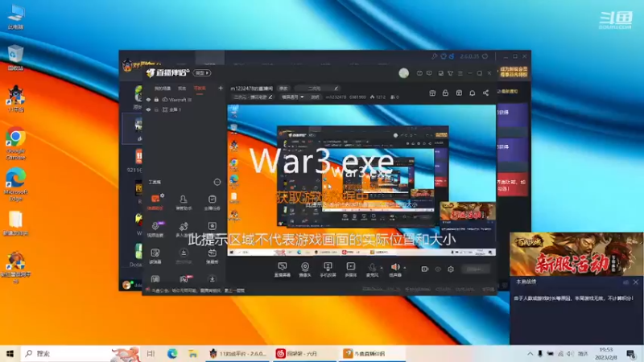Open the shirt skin icon in title bar
This screenshot has width=644, height=362.
click(450, 73)
